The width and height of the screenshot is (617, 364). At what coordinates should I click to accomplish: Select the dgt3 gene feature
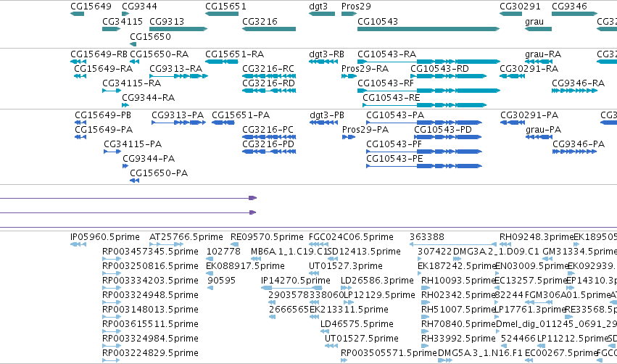click(x=322, y=14)
